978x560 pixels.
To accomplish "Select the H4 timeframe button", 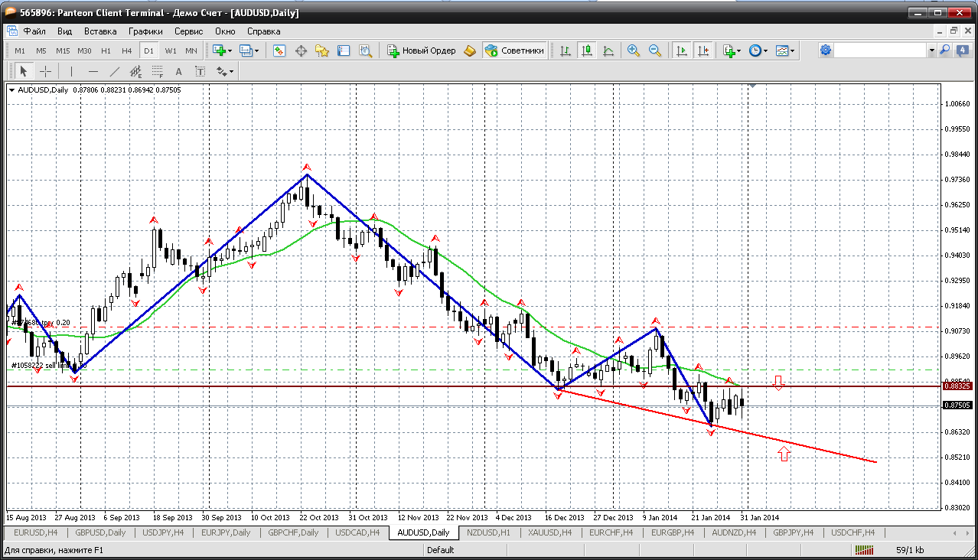I will 127,50.
